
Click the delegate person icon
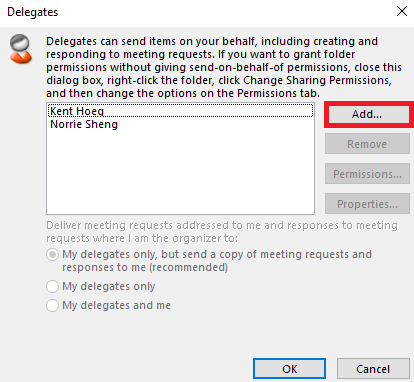[21, 49]
